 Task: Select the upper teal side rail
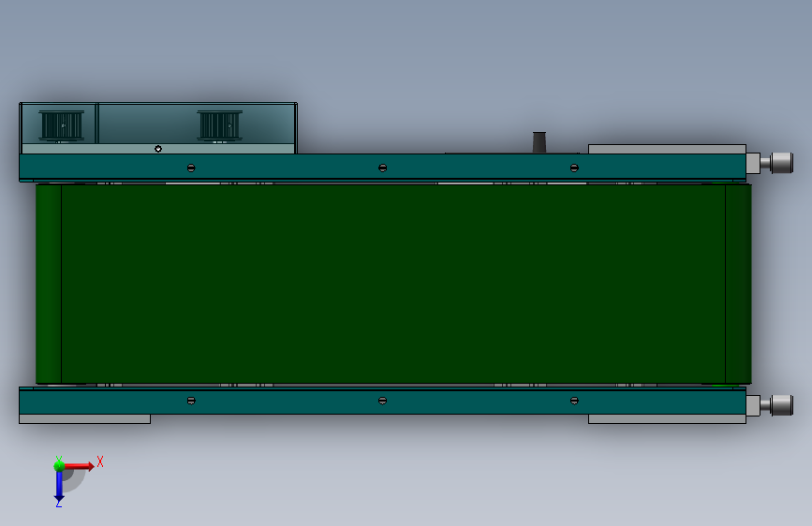tap(382, 168)
